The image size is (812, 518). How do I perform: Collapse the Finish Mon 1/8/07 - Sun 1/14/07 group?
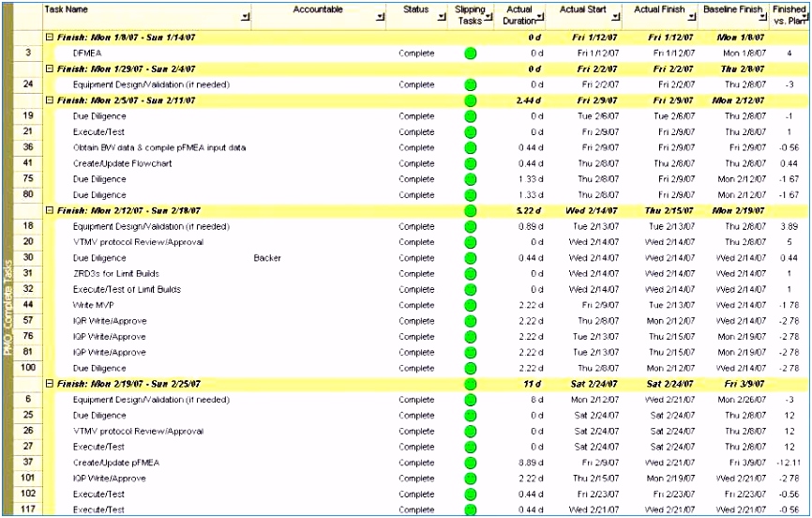(50, 38)
